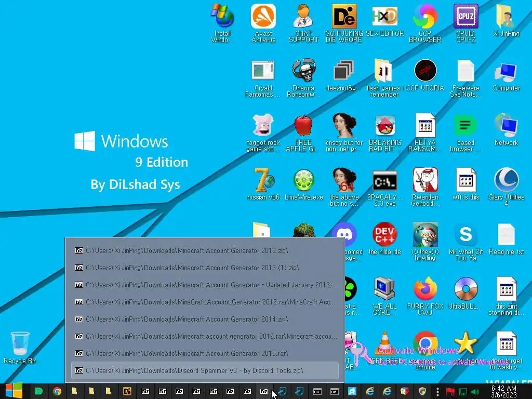532x399 pixels.
Task: Select the MineCraft.Account.Generator.2012.rar window entry
Action: [x=205, y=302]
